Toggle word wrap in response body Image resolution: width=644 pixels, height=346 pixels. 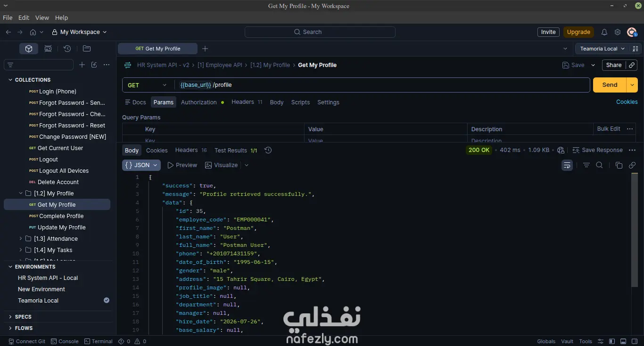point(567,165)
